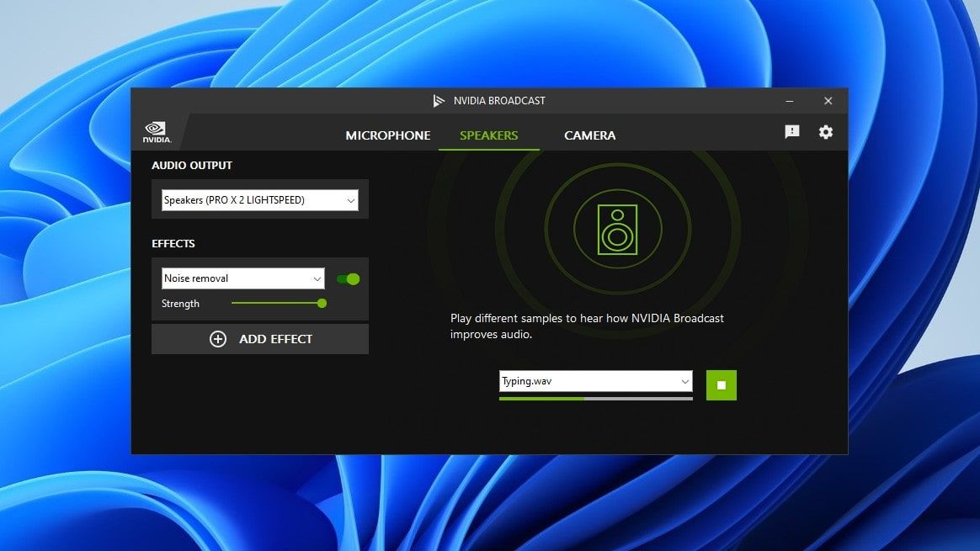Click the 'NVIDIA BROADCAST' window title text
Screen dimensions: 980x551
click(499, 101)
